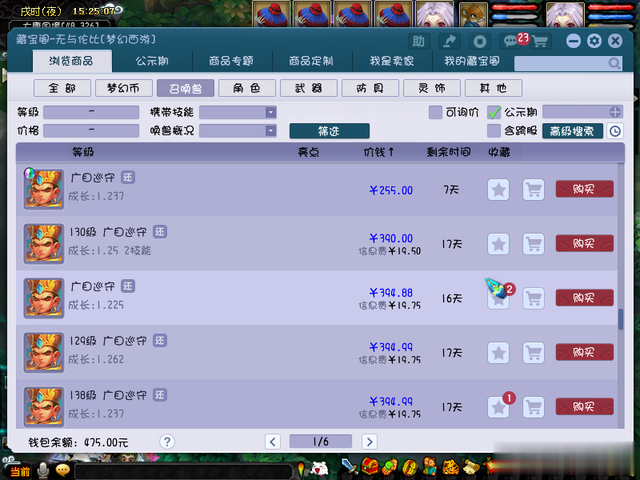Select the 角色 category
Viewport: 640px width, 480px height.
coord(247,88)
